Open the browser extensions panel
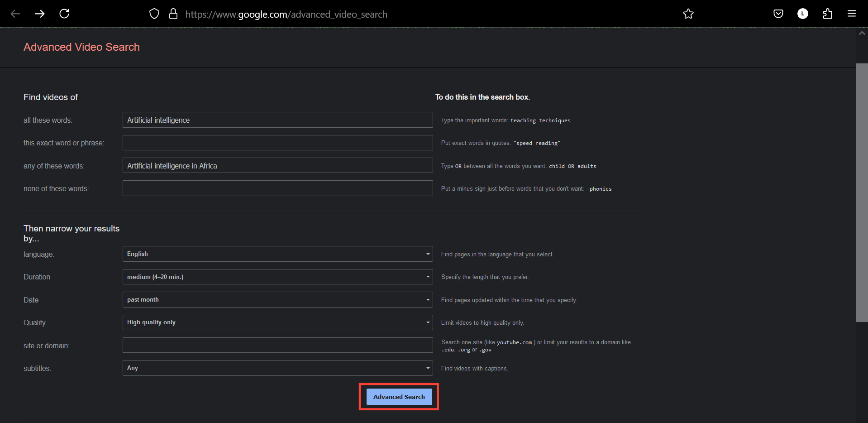This screenshot has height=423, width=868. pos(828,14)
